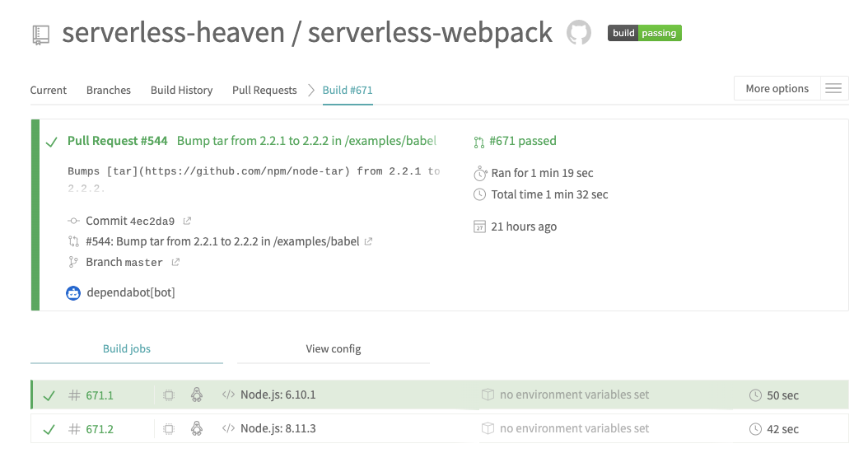Click the green checkmark for job 671.2
This screenshot has width=868, height=467.
click(x=49, y=429)
